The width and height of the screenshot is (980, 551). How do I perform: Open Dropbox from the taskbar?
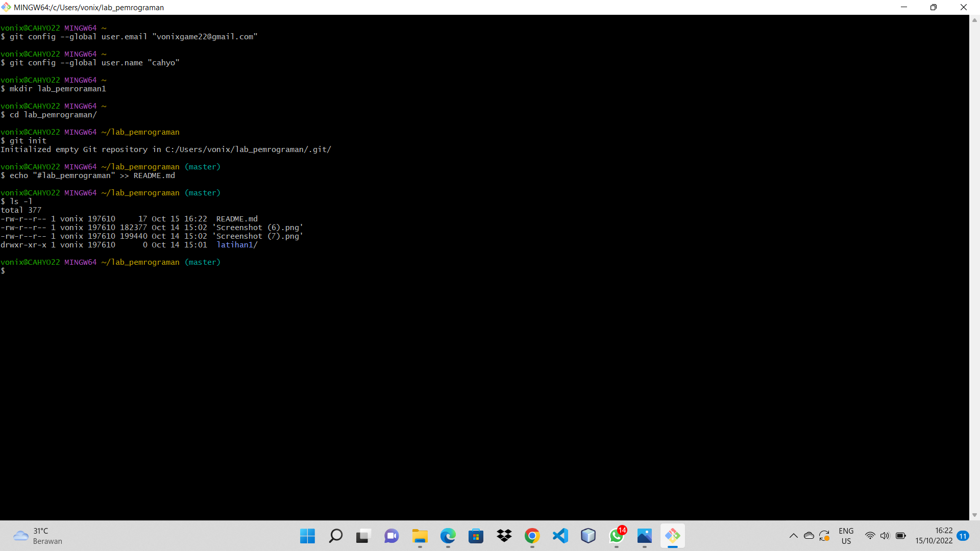504,536
